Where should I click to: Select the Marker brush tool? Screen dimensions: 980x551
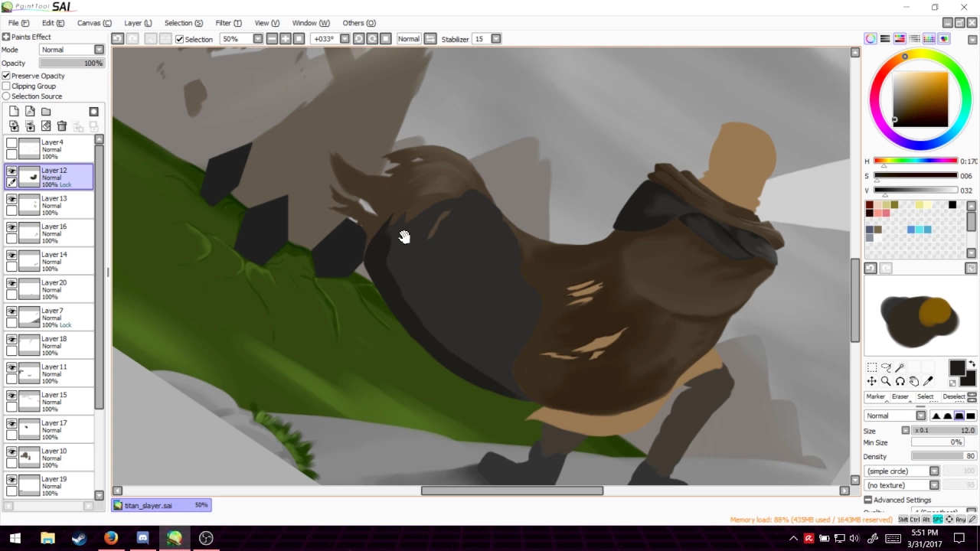click(875, 397)
